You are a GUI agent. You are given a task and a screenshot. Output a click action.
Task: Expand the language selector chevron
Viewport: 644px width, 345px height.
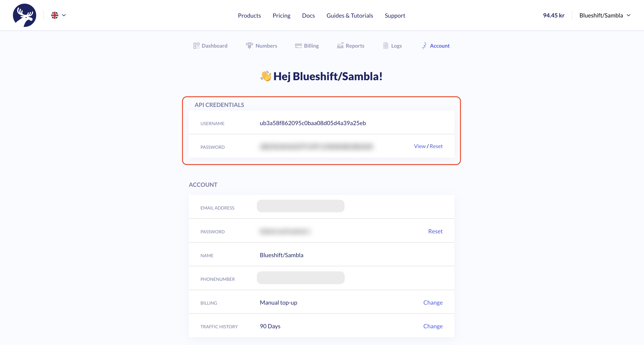[x=64, y=15]
